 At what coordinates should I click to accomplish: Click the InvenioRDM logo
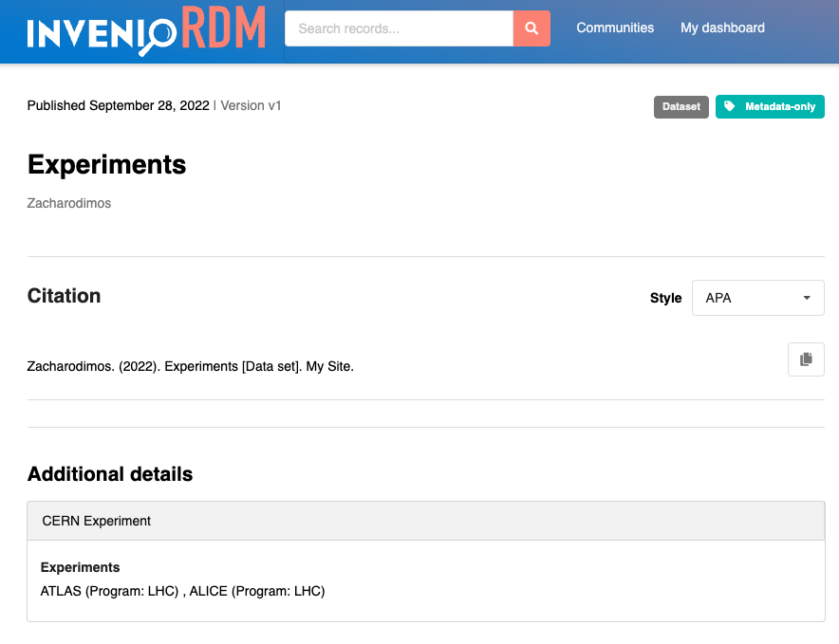[x=146, y=30]
